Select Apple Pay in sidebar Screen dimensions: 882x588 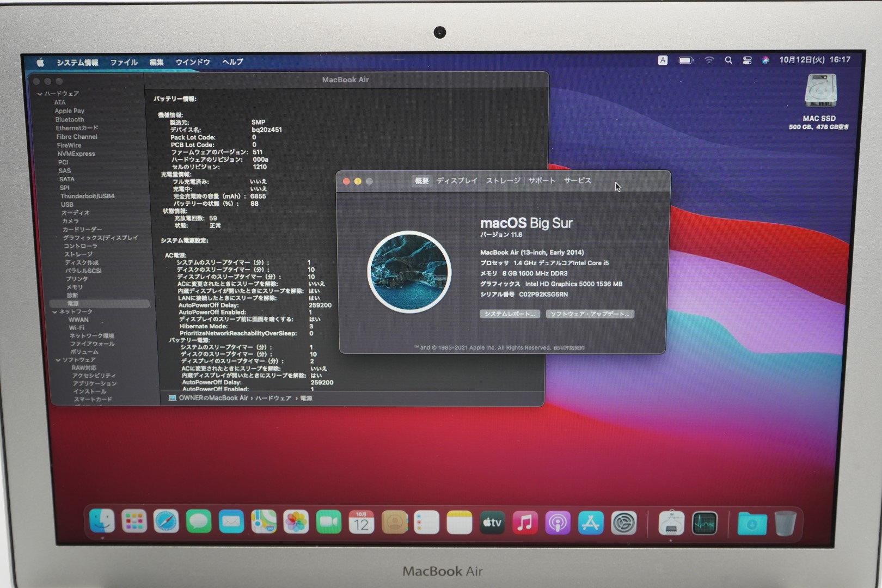coord(69,111)
